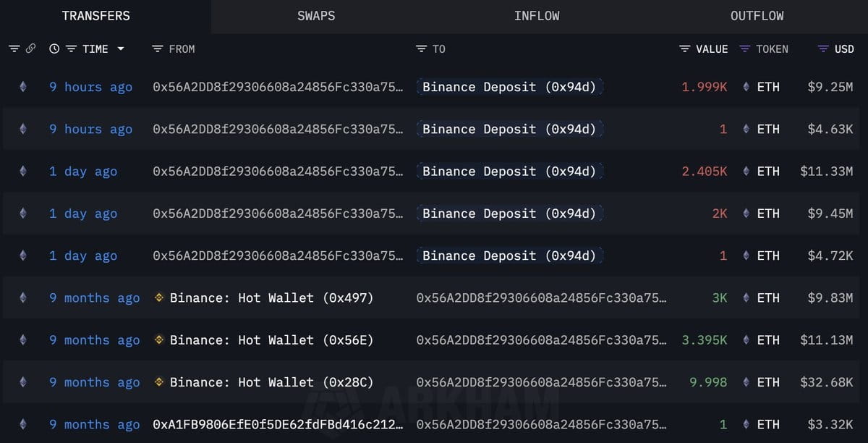The width and height of the screenshot is (868, 443).
Task: Click the clock icon beside TIME
Action: click(54, 48)
